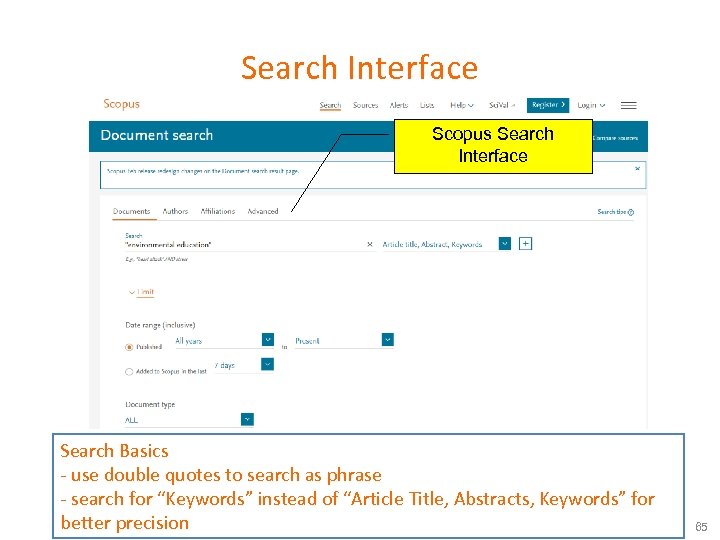Switch to the Authors tab
Screen dimensions: 720x540
click(175, 211)
